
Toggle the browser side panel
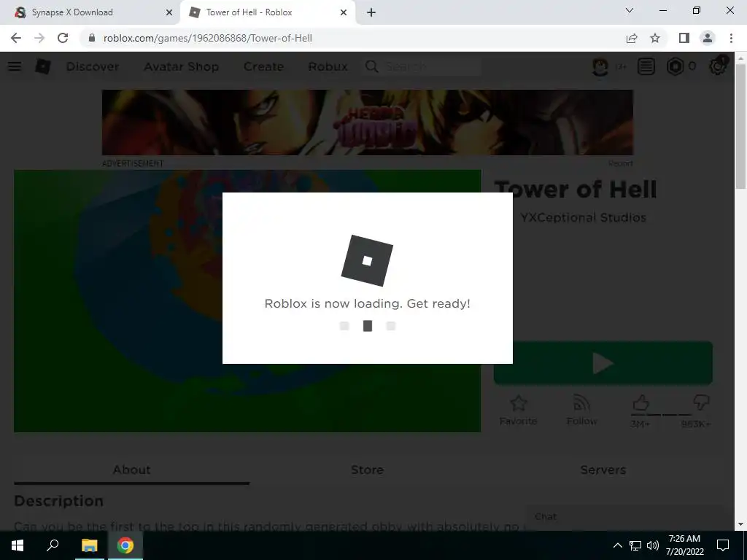tap(684, 38)
